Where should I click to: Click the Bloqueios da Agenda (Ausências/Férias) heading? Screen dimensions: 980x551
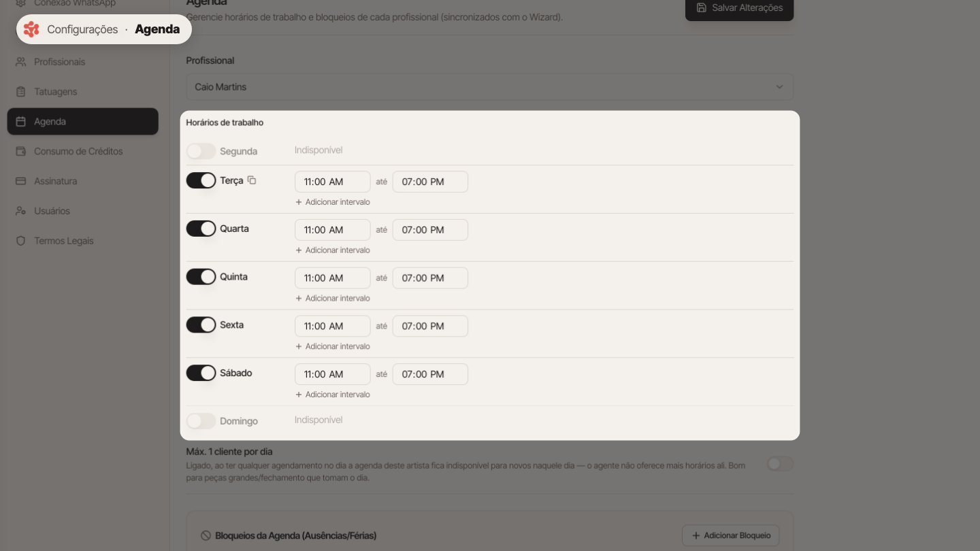tap(295, 535)
